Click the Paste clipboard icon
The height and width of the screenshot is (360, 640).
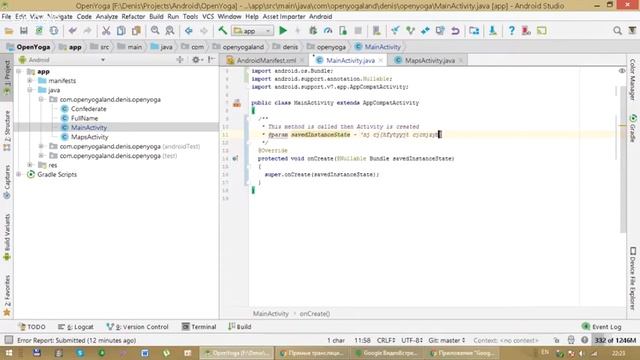click(136, 31)
